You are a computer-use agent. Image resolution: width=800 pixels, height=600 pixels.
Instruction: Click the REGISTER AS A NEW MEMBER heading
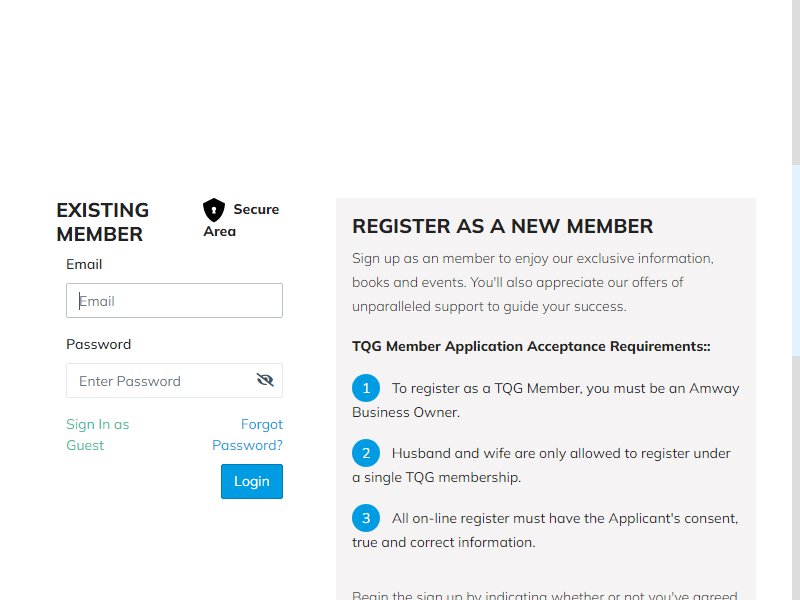[503, 226]
